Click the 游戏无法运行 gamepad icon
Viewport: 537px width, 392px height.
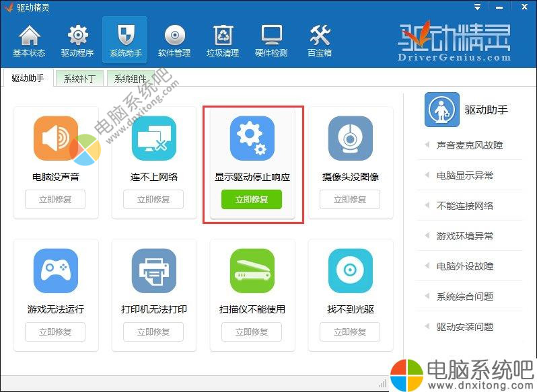(x=56, y=271)
